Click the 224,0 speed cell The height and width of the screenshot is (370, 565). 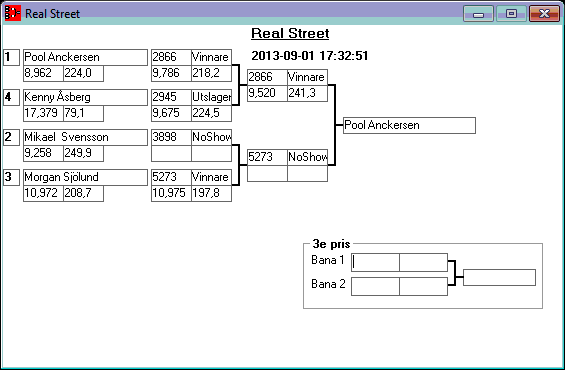pyautogui.click(x=83, y=73)
